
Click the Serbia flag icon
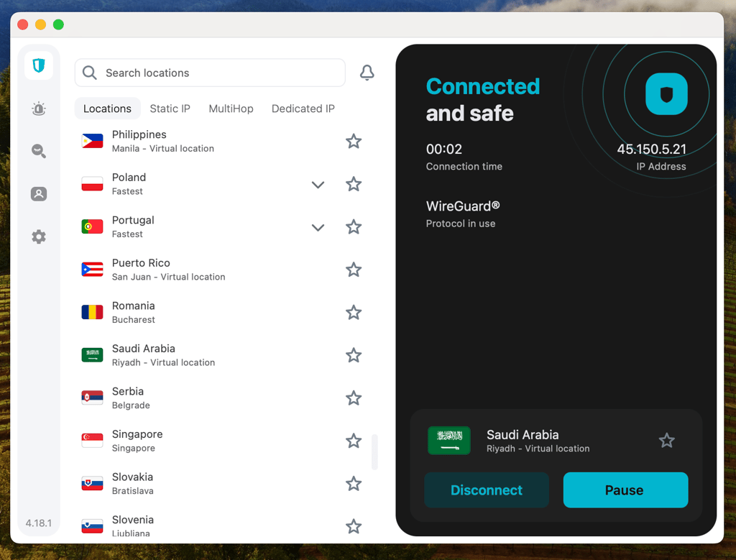93,398
